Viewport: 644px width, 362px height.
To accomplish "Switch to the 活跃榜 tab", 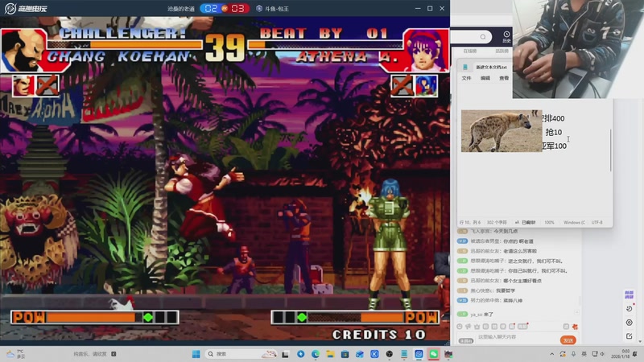I will click(502, 51).
